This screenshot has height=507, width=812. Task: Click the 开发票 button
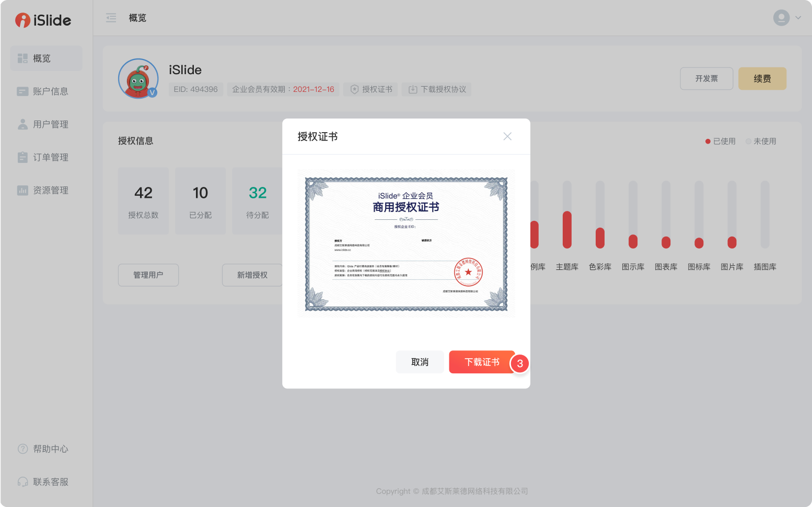tap(706, 79)
